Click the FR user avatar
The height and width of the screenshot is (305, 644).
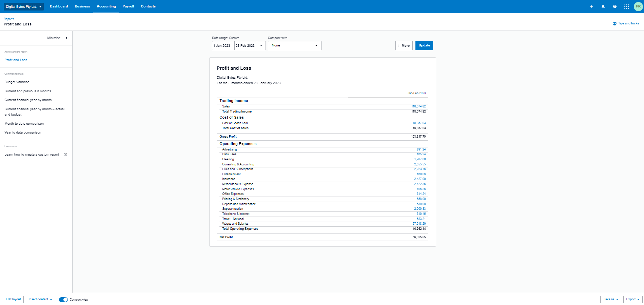pyautogui.click(x=638, y=6)
